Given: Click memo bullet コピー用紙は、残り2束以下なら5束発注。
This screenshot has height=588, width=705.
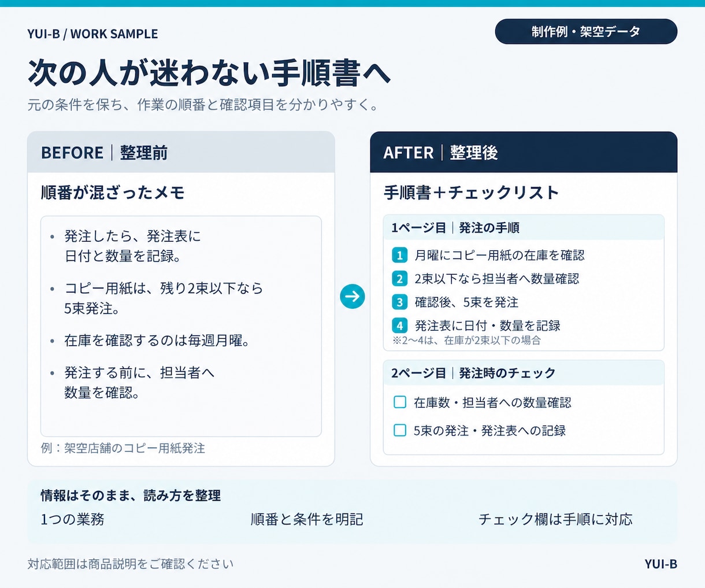Looking at the screenshot, I should pyautogui.click(x=156, y=298).
